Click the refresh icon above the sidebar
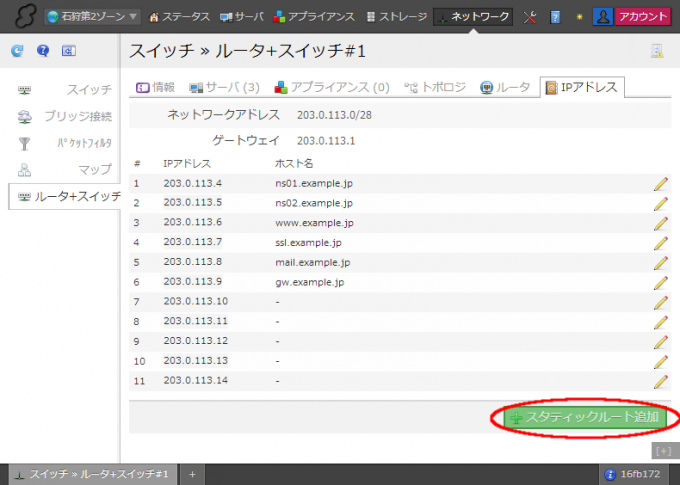 [17, 51]
